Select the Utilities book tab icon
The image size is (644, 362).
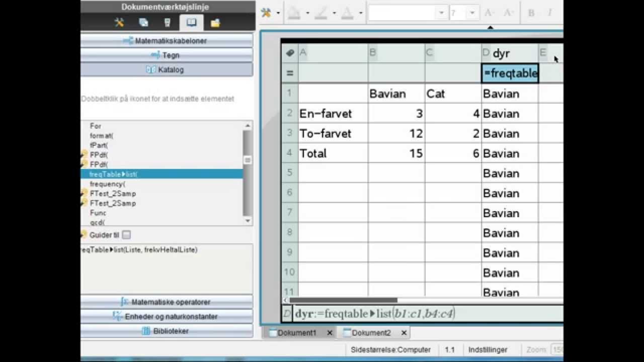point(192,23)
